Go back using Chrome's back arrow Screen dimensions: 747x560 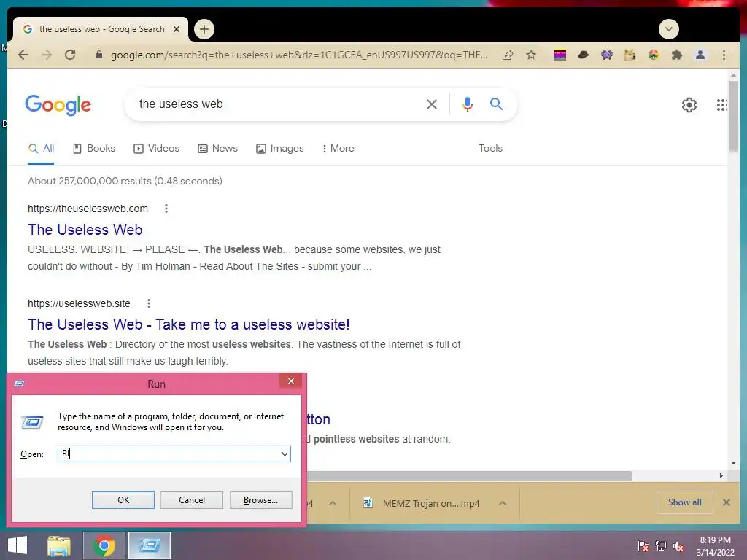click(23, 55)
